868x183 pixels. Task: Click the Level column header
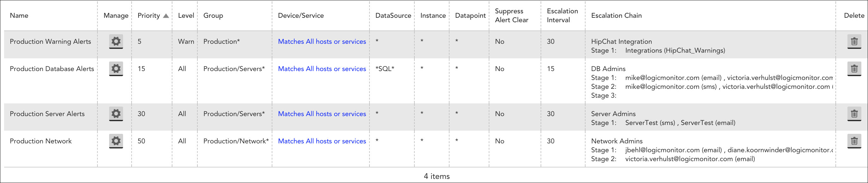(186, 16)
